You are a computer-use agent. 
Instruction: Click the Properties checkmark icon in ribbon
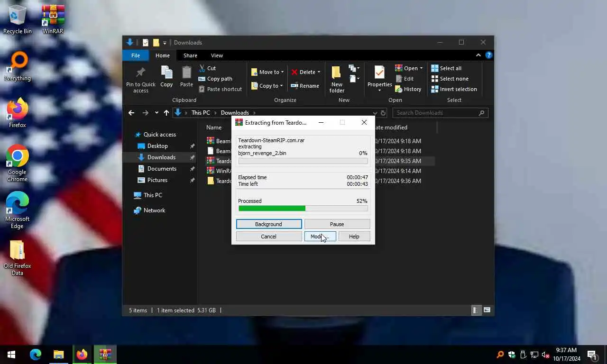tap(379, 73)
